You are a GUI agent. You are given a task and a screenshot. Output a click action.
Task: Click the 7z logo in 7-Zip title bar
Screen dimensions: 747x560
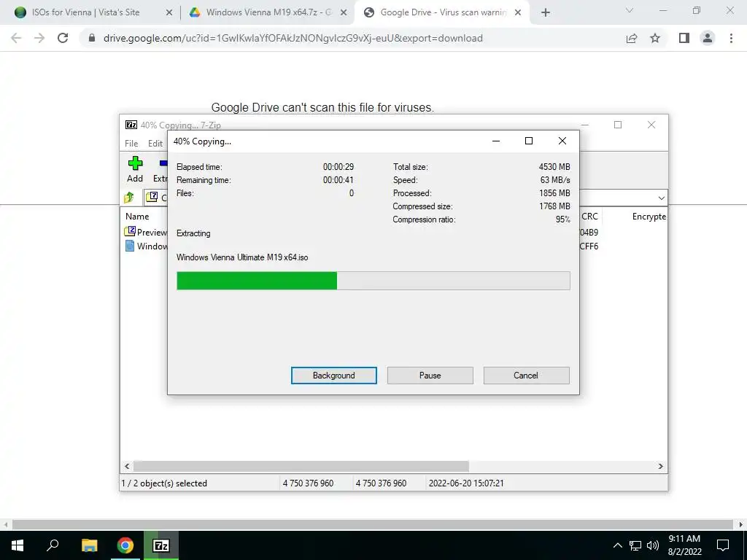click(x=131, y=125)
